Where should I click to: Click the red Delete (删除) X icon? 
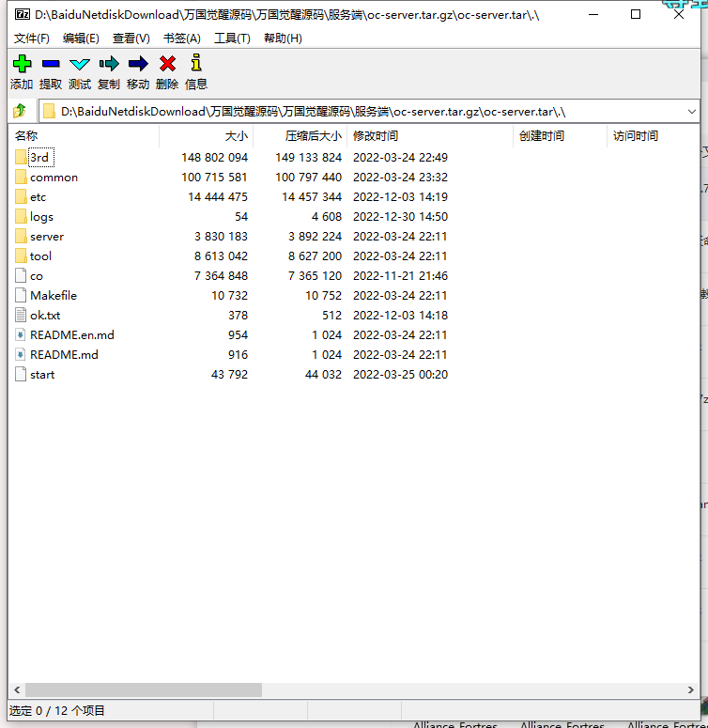pyautogui.click(x=167, y=64)
